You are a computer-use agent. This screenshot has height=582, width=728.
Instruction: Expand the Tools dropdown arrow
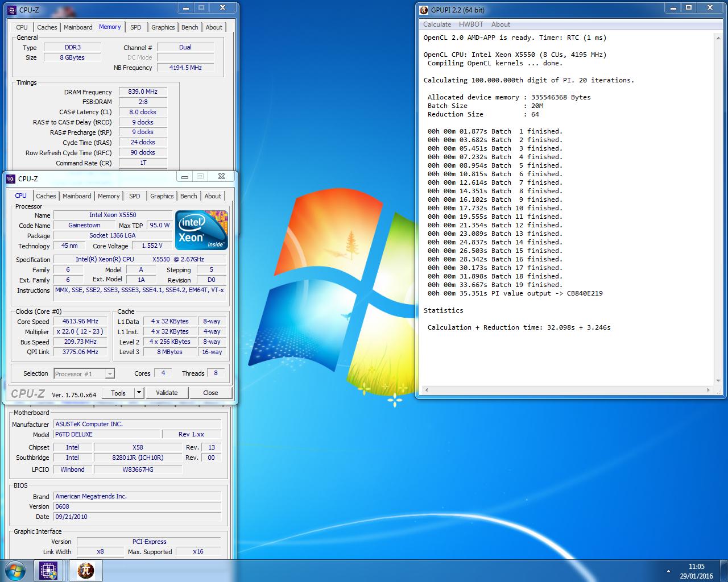tap(139, 393)
